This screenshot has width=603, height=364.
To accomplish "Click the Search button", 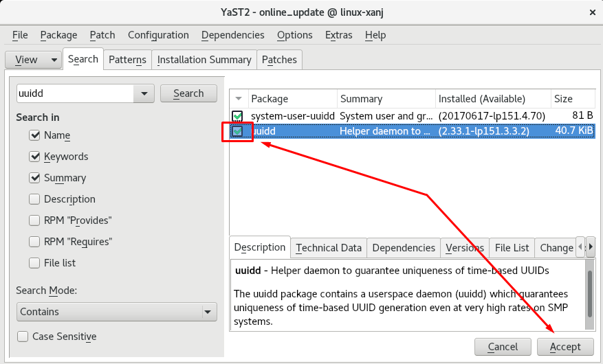I will tap(188, 93).
